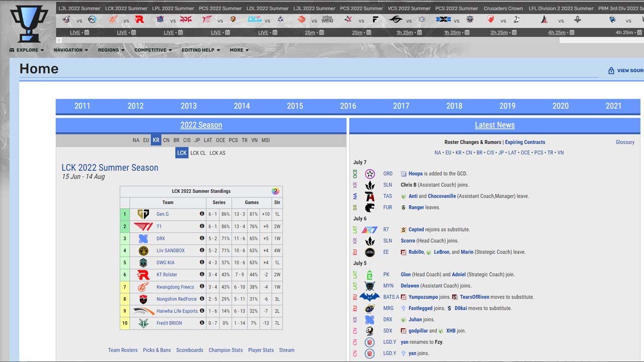Click the info icon beside T1
This screenshot has height=362, width=644.
coord(202,226)
